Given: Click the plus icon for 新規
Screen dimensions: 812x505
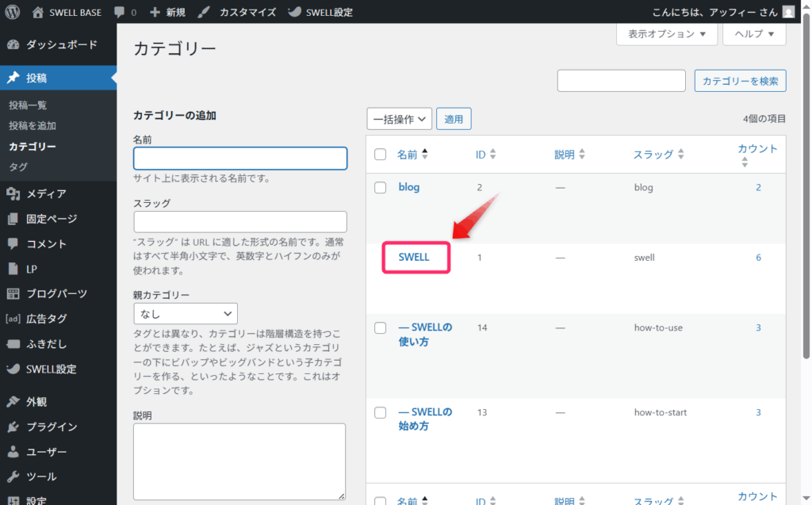Looking at the screenshot, I should [155, 12].
